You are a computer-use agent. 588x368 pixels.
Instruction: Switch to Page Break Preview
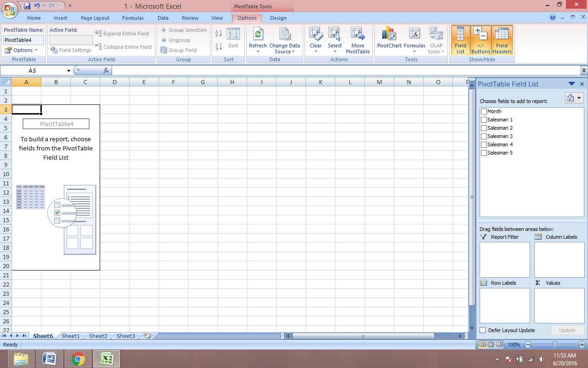[x=499, y=345]
